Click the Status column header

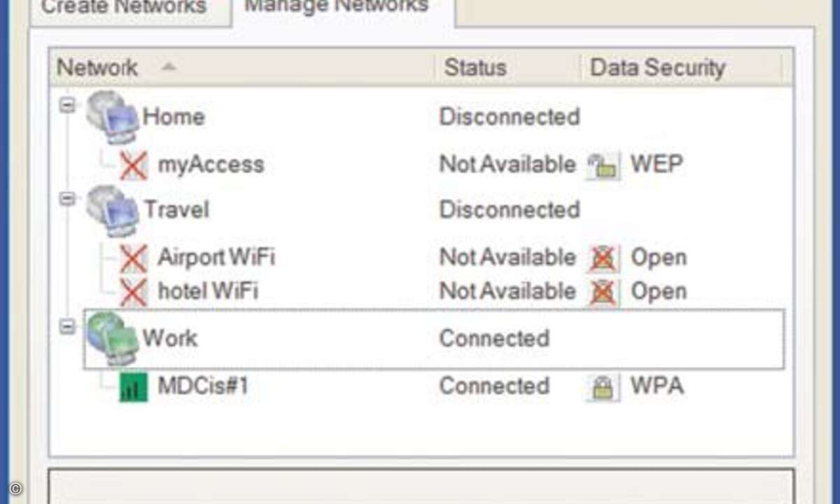coord(476,68)
